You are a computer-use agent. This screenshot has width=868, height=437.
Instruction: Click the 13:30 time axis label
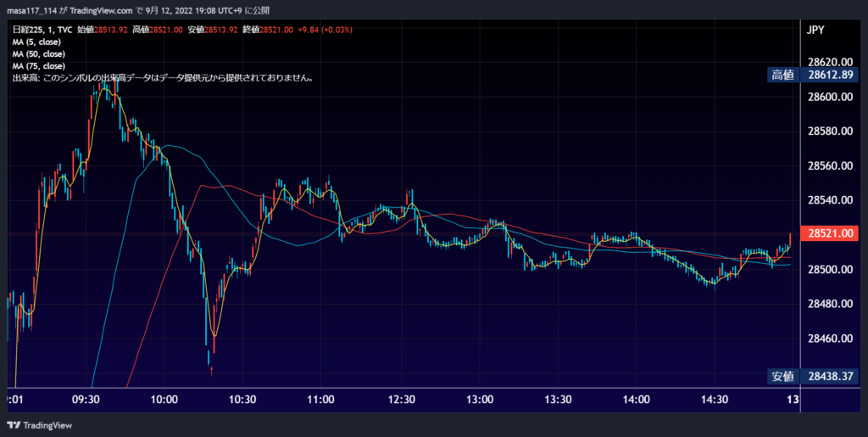coord(558,400)
